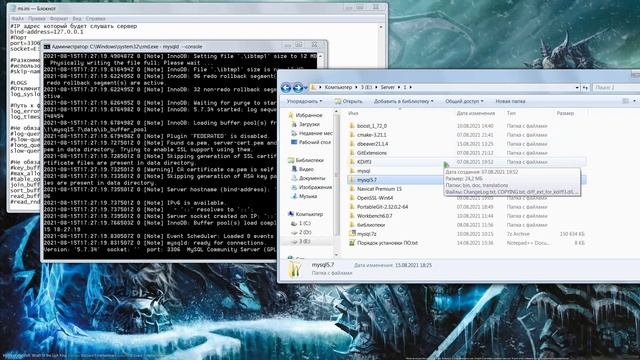Screen dimensions: 640x360
Task: Click the mysql.7z archive icon
Action: [x=352, y=233]
